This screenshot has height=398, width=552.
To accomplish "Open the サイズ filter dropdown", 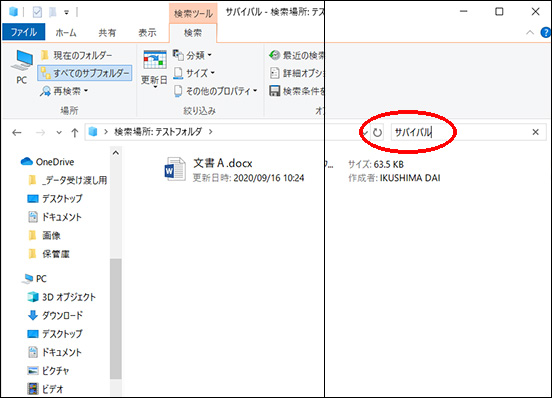I will tap(194, 73).
